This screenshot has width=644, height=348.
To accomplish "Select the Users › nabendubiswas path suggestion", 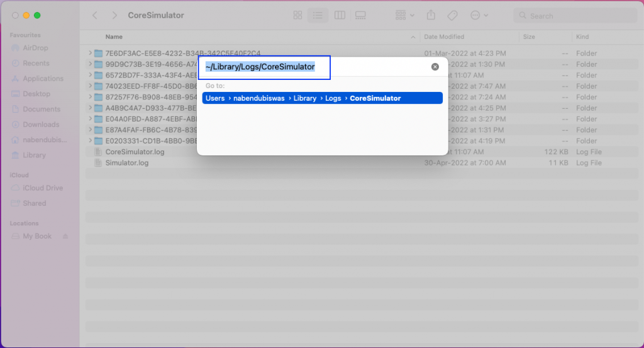I will click(x=323, y=98).
